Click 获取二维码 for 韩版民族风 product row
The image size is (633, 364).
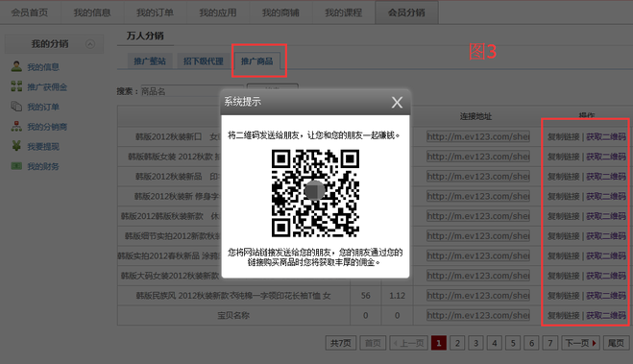(x=606, y=296)
